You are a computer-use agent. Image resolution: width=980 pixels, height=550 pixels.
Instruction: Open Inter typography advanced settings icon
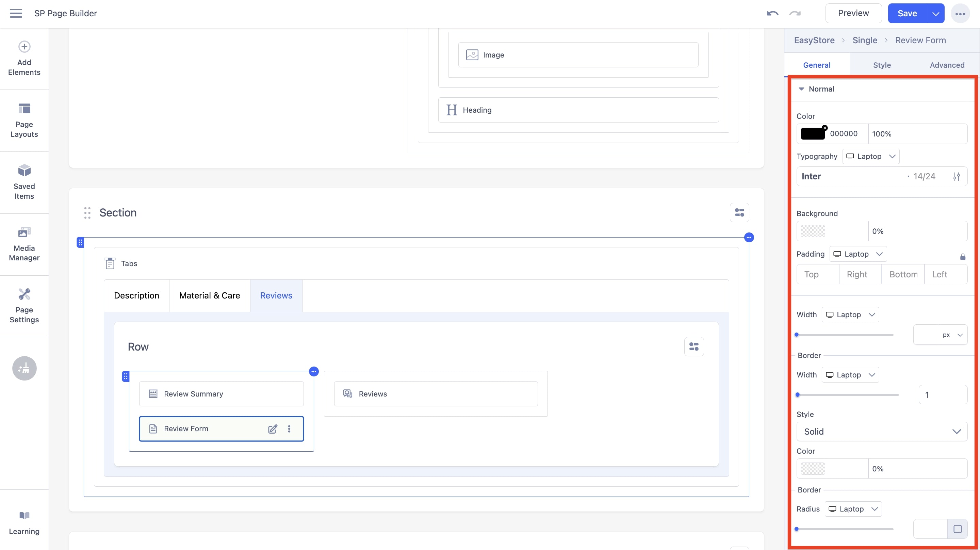point(957,176)
